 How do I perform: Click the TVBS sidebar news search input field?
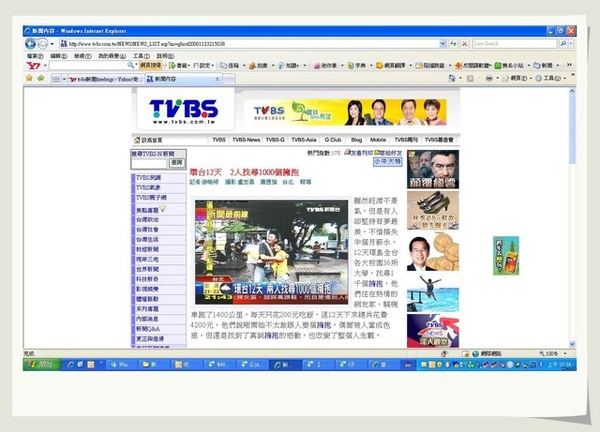149,163
